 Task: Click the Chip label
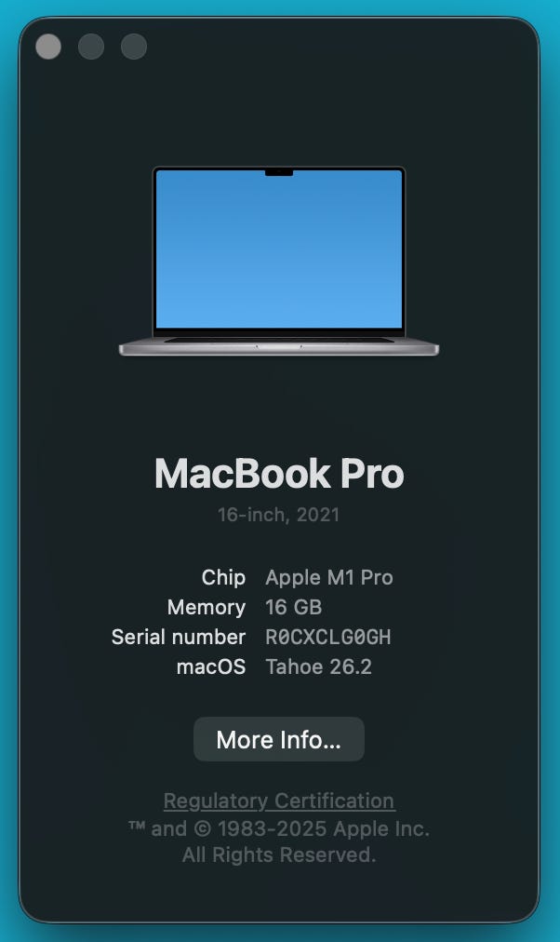point(223,577)
